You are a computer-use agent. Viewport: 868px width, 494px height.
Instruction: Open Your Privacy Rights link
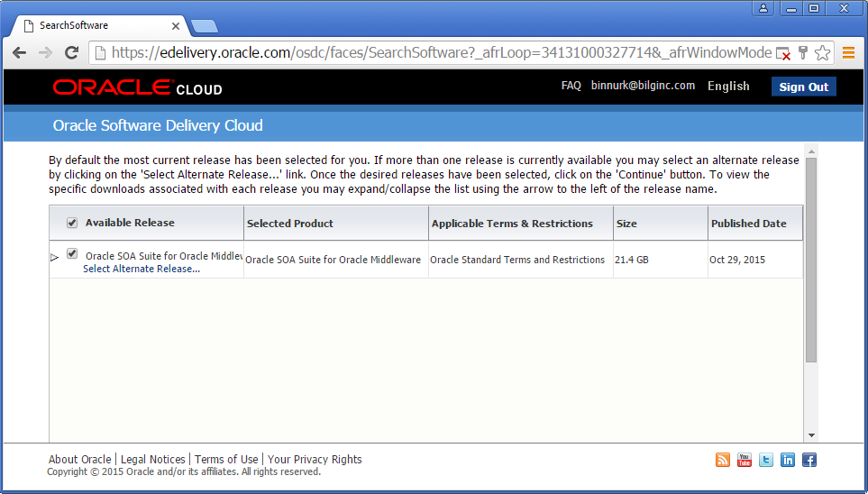315,460
